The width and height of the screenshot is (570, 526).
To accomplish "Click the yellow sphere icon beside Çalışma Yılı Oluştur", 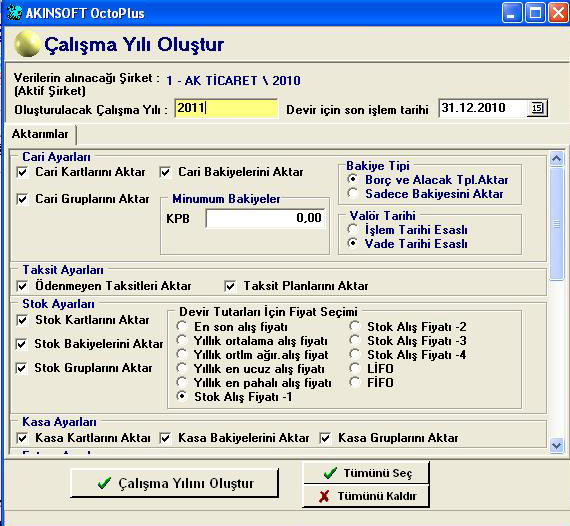I will (x=27, y=44).
